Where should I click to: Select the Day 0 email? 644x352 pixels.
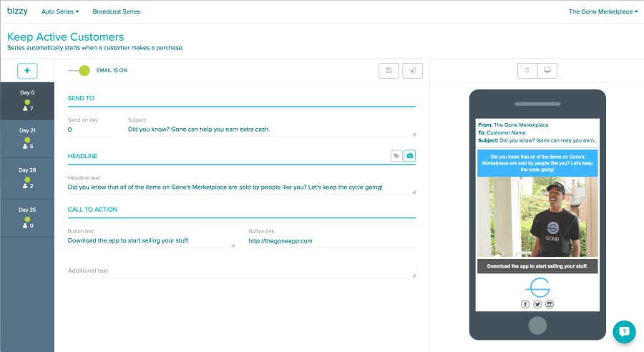(x=27, y=101)
